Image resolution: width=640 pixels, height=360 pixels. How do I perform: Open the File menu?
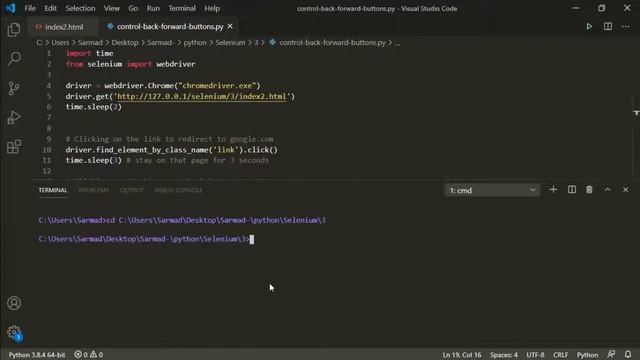30,8
